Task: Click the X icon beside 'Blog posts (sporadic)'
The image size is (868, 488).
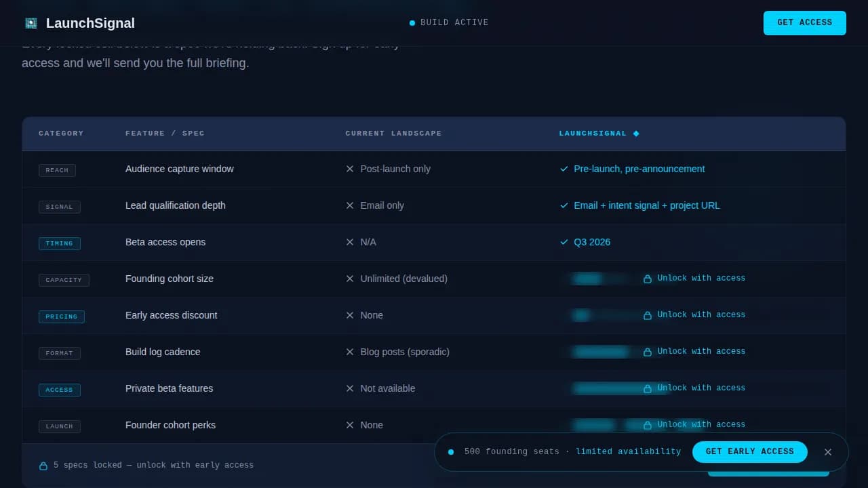Action: (x=350, y=352)
